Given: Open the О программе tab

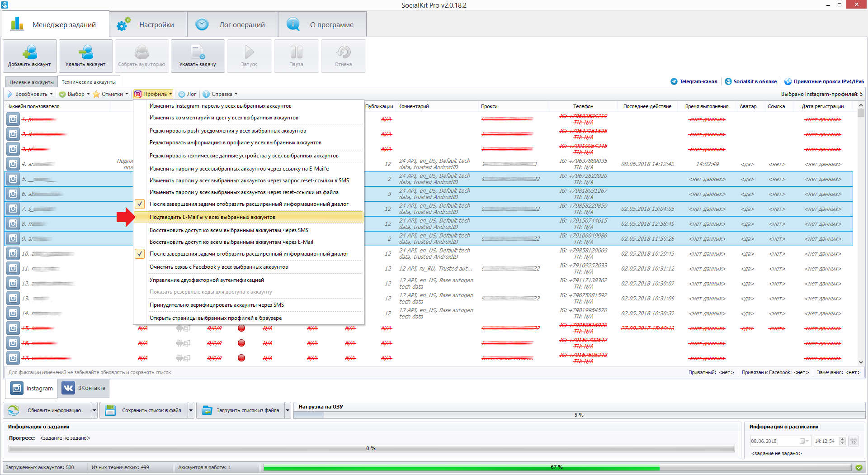Looking at the screenshot, I should (322, 24).
